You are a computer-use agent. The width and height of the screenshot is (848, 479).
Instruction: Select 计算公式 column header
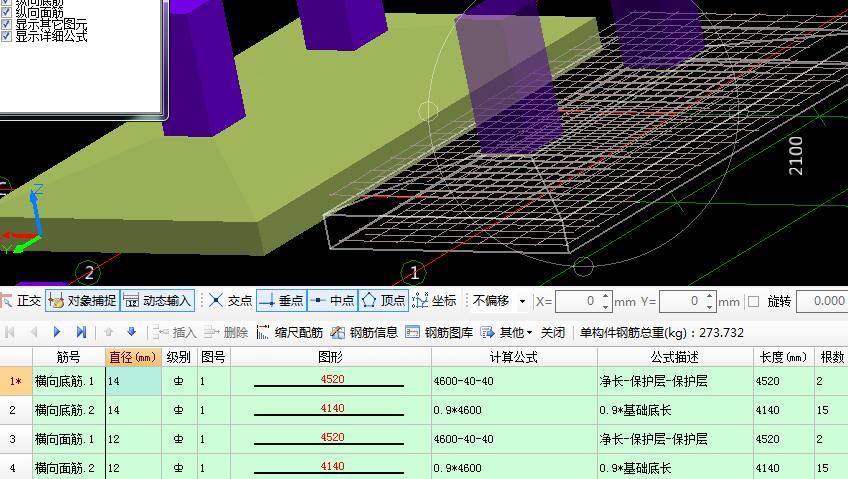click(514, 357)
